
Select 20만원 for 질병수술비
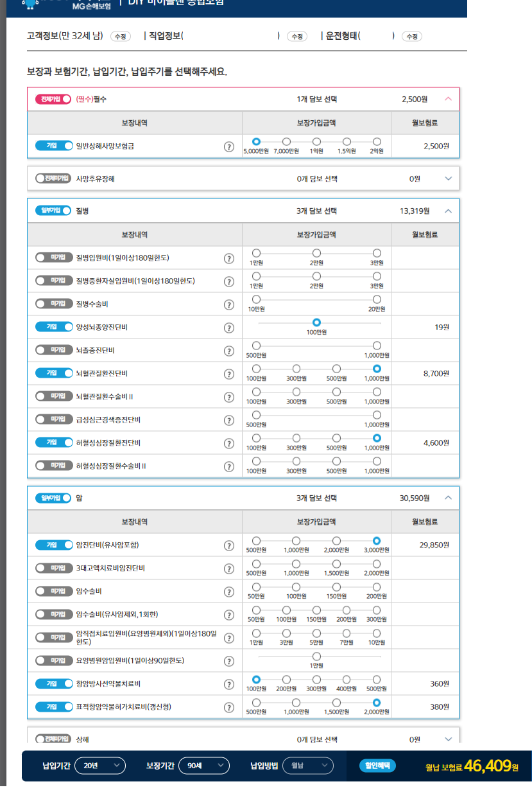pyautogui.click(x=377, y=299)
